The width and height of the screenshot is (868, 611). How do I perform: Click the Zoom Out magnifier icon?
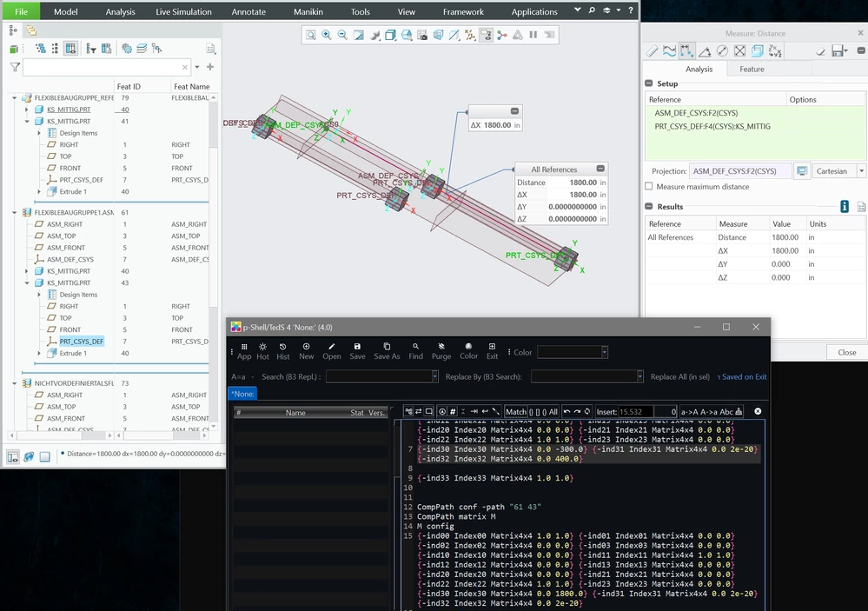tap(342, 35)
